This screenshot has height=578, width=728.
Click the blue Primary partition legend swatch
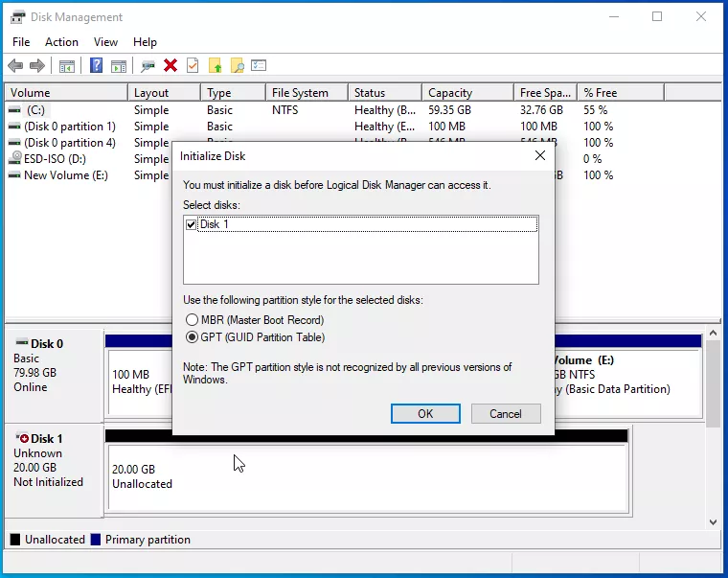pos(96,540)
